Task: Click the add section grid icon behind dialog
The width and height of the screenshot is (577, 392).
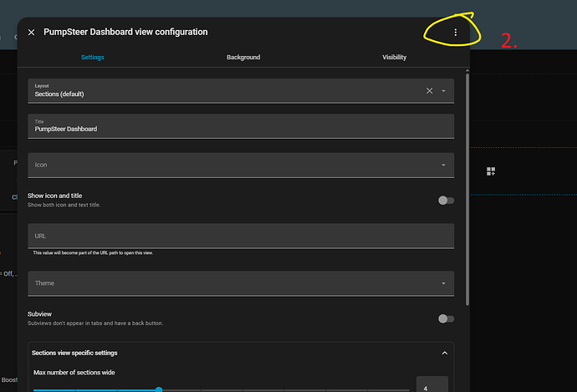Action: (x=491, y=171)
